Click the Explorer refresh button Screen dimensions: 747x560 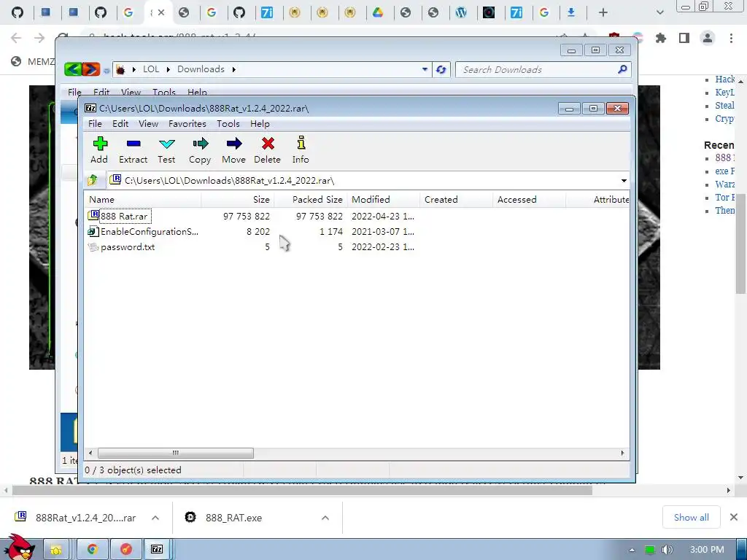(x=441, y=69)
